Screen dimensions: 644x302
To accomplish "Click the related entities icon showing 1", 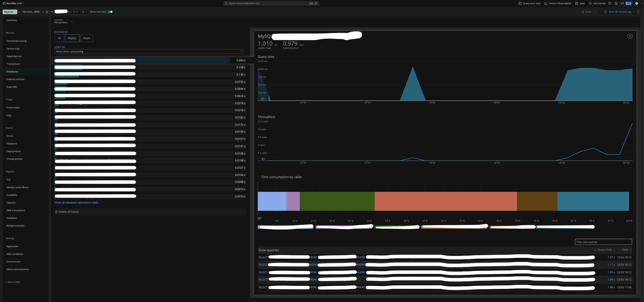I will coord(83,12).
